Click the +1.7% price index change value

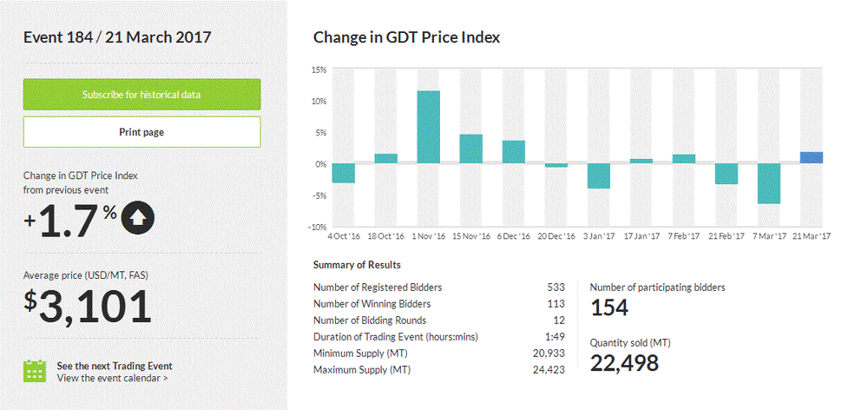point(71,222)
